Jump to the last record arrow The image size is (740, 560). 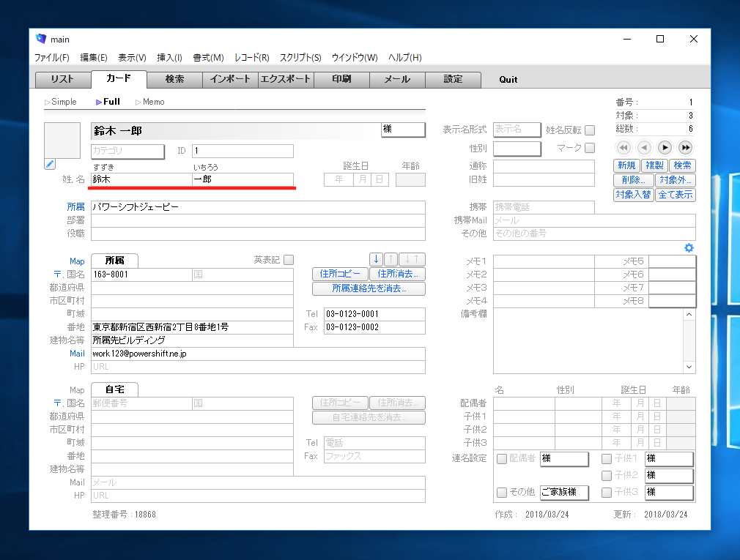click(685, 147)
